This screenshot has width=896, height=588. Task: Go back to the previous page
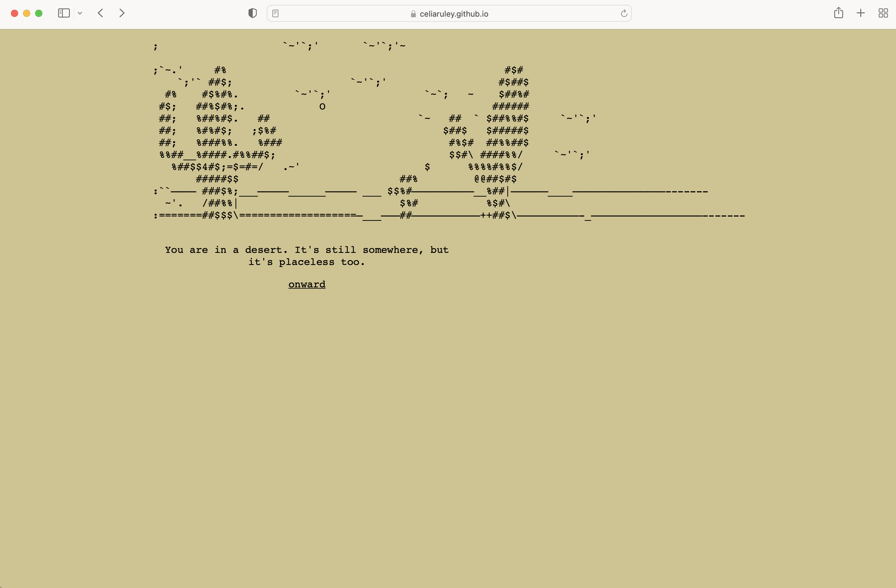[100, 13]
